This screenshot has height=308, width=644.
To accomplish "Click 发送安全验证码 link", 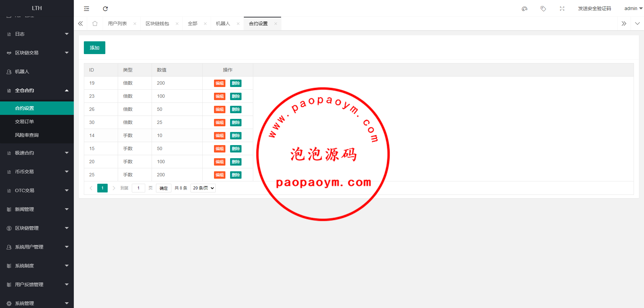I will (x=594, y=9).
